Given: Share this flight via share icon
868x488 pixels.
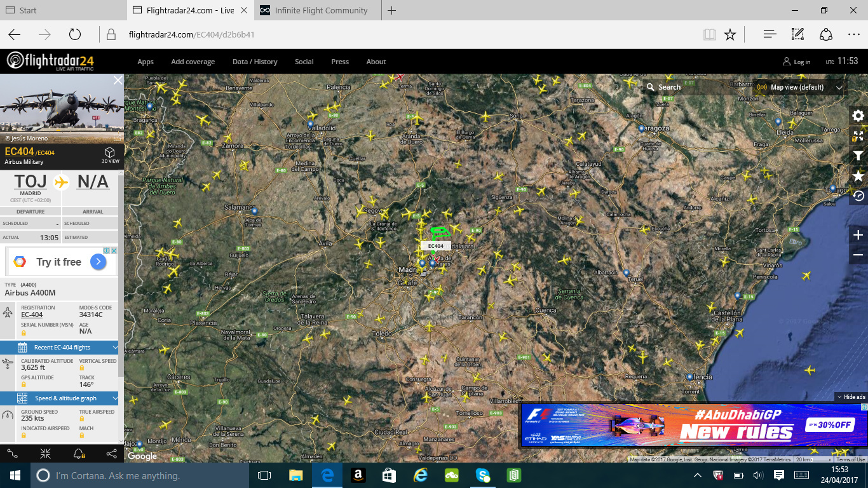Looking at the screenshot, I should (112, 453).
